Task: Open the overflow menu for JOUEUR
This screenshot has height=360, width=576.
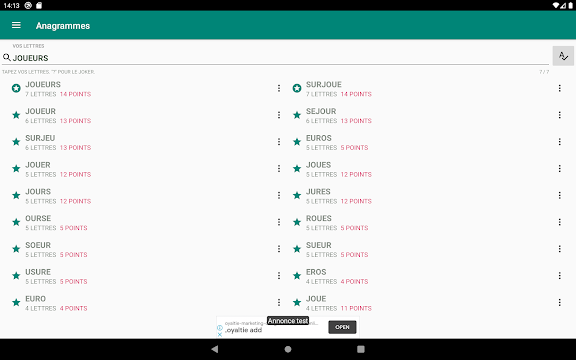Action: coord(279,115)
